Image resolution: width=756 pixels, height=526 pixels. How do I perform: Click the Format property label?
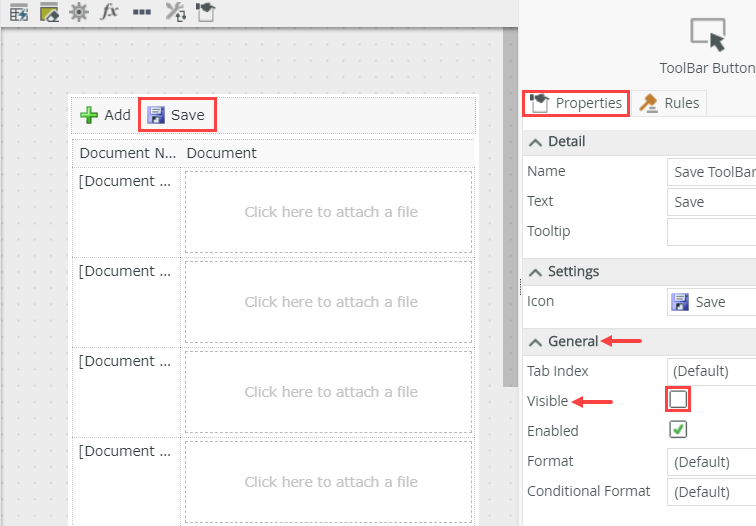click(550, 461)
